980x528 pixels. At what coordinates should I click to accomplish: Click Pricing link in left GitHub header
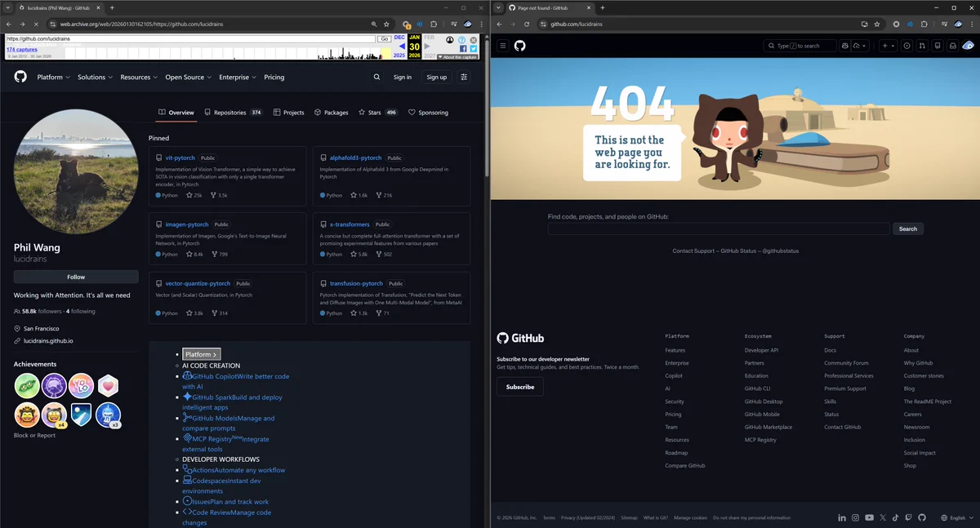(274, 77)
